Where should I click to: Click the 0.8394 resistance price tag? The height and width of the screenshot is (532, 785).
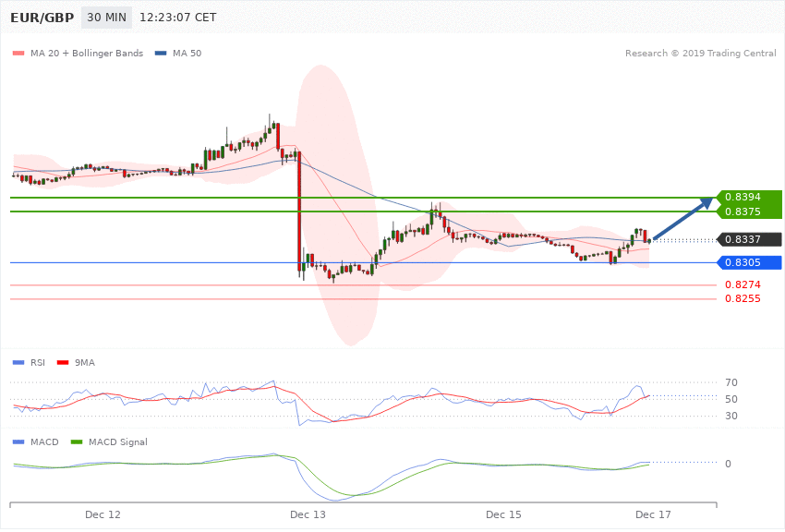pos(749,197)
